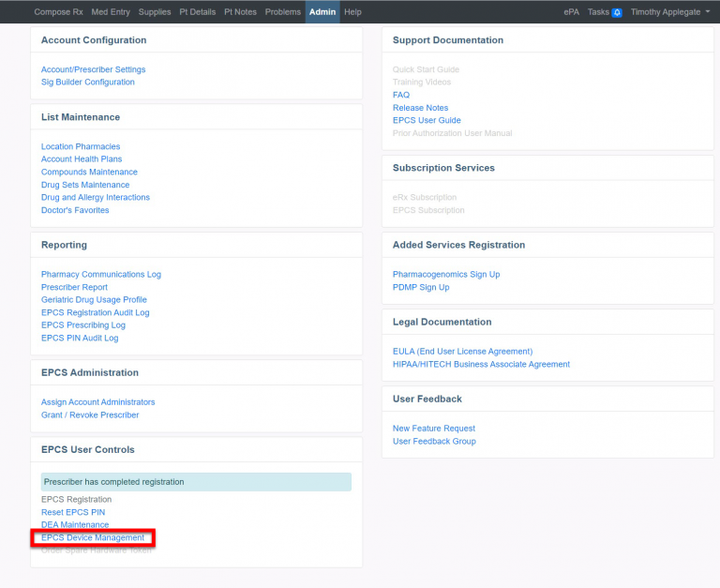The width and height of the screenshot is (720, 588).
Task: Click the Training Videos link
Action: (422, 83)
